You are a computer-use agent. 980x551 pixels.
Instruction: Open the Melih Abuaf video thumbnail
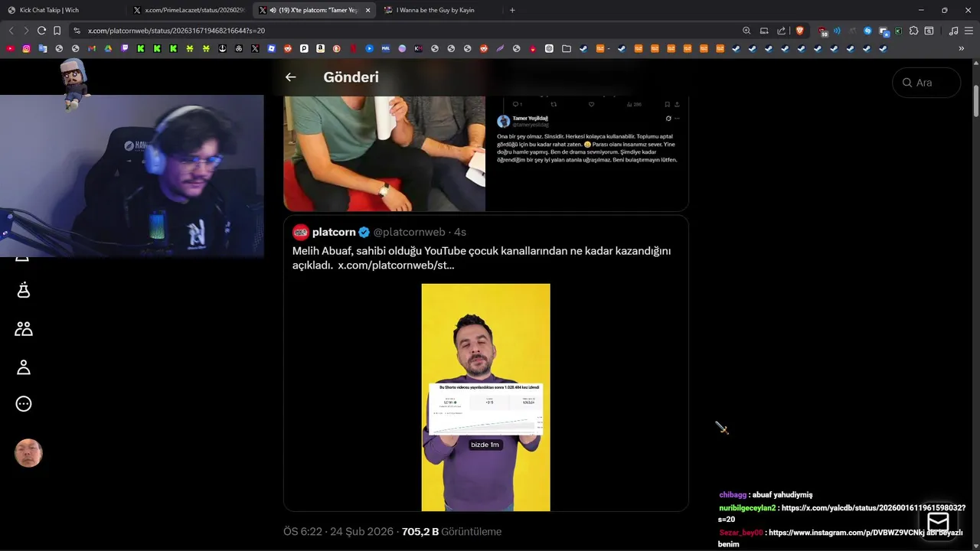pos(485,397)
